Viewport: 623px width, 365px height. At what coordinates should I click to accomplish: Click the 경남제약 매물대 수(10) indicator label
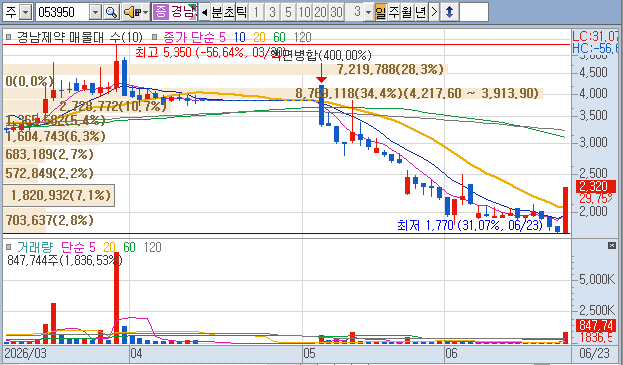(x=79, y=37)
